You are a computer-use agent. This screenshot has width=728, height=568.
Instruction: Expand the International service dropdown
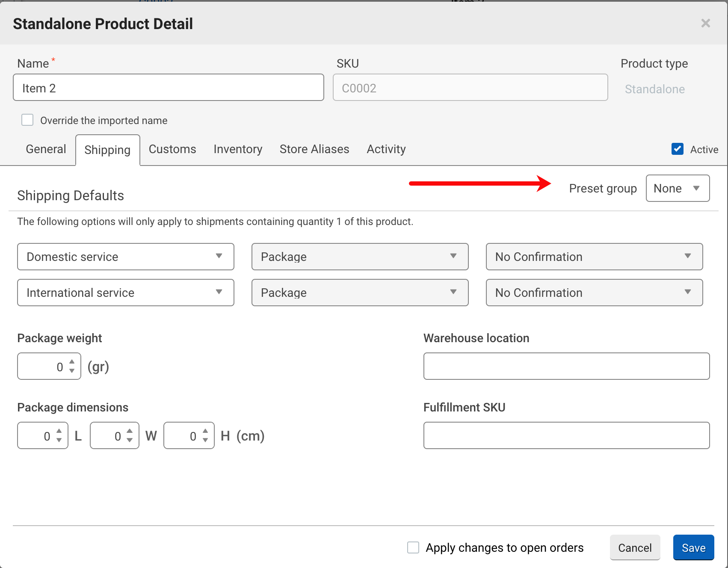(125, 293)
